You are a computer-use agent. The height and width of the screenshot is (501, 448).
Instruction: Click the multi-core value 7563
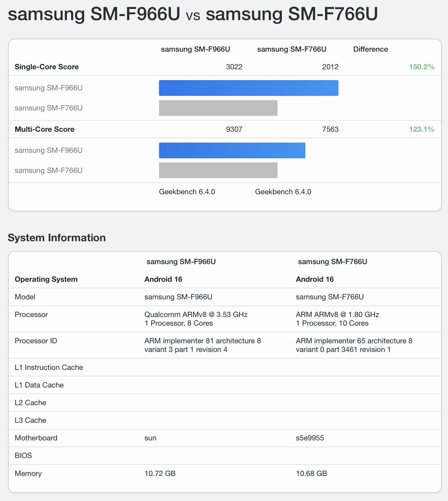click(330, 129)
